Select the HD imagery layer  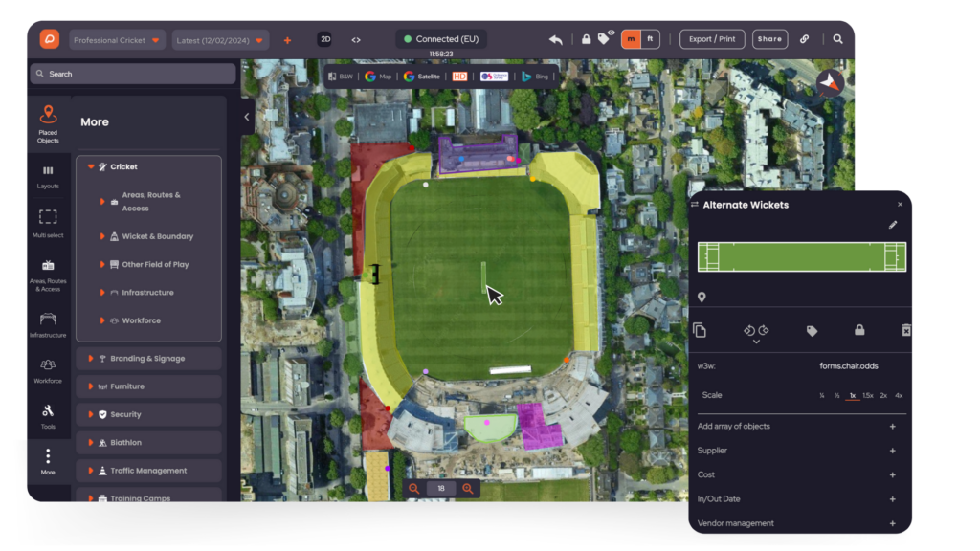pos(459,77)
